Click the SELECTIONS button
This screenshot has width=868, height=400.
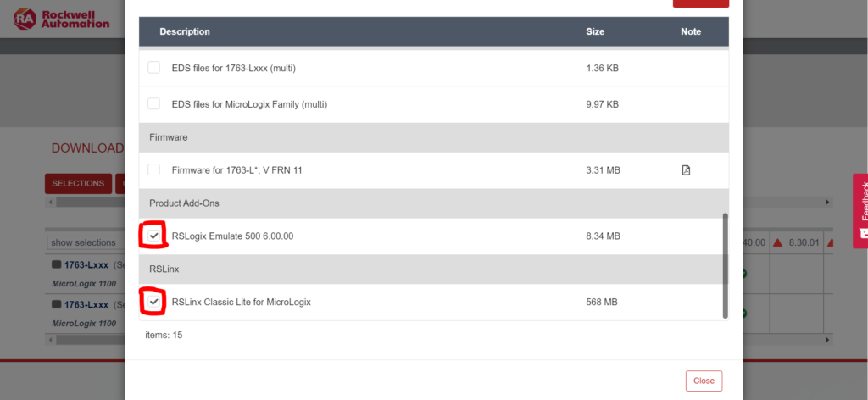[78, 184]
